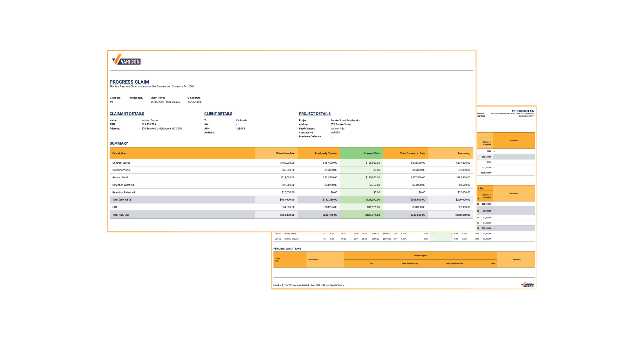Select the claimant name Varicon Demo
Screen dimensions: 644x362
[x=149, y=120]
